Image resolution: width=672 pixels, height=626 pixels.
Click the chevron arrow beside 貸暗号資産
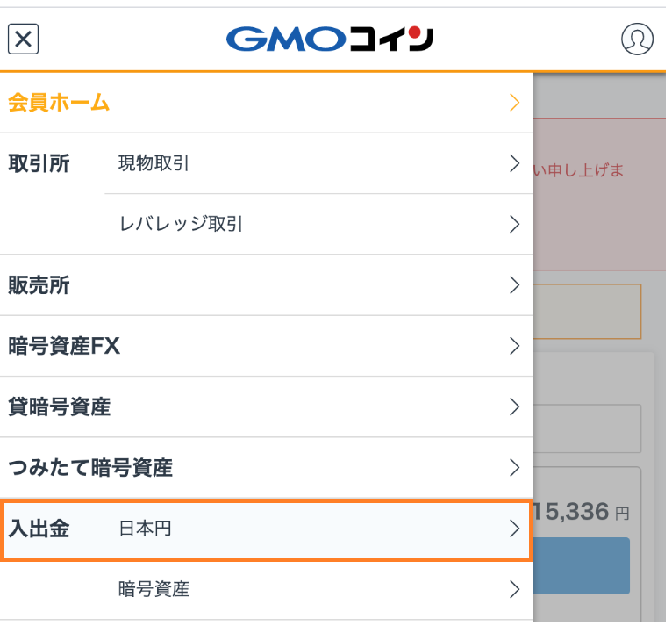coord(515,407)
